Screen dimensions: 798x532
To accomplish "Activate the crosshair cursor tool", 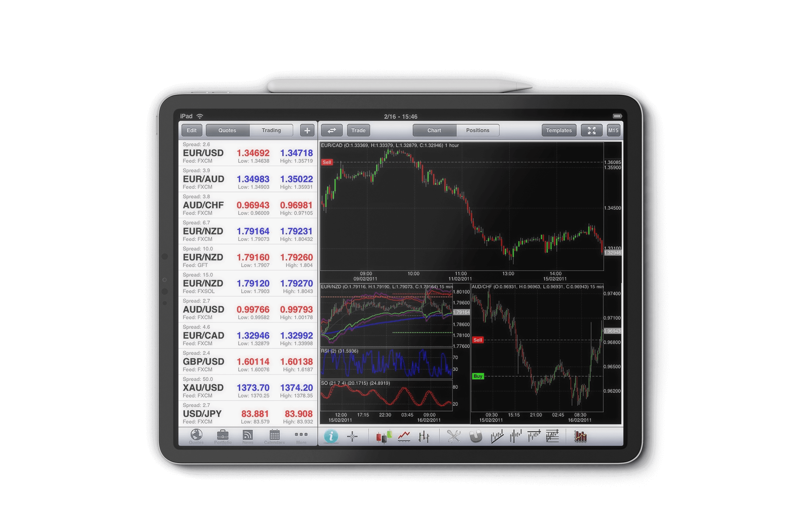I will click(352, 437).
